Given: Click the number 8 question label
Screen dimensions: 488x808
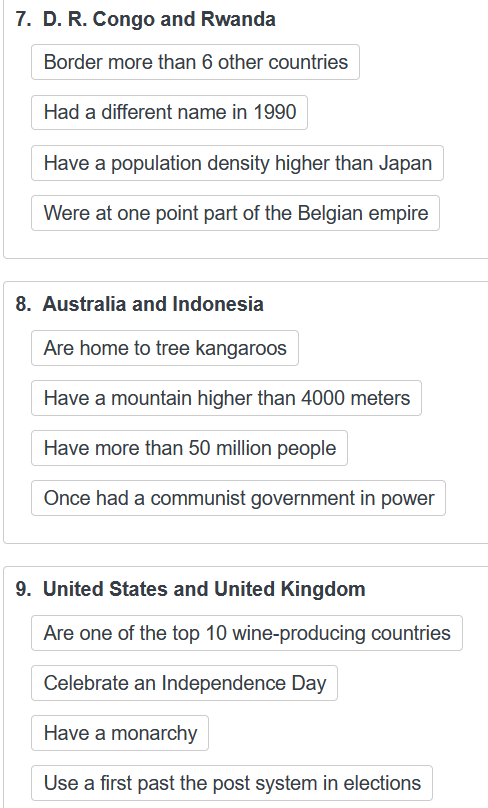Looking at the screenshot, I should tap(23, 304).
